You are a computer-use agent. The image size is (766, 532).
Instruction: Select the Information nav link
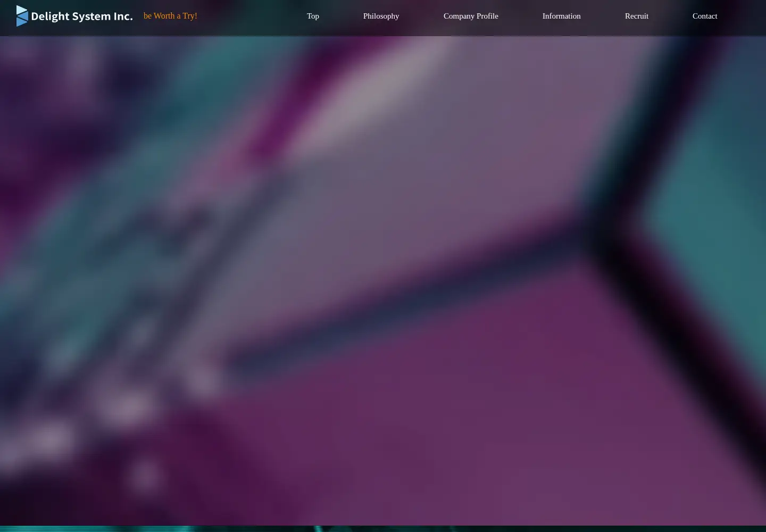pyautogui.click(x=561, y=16)
